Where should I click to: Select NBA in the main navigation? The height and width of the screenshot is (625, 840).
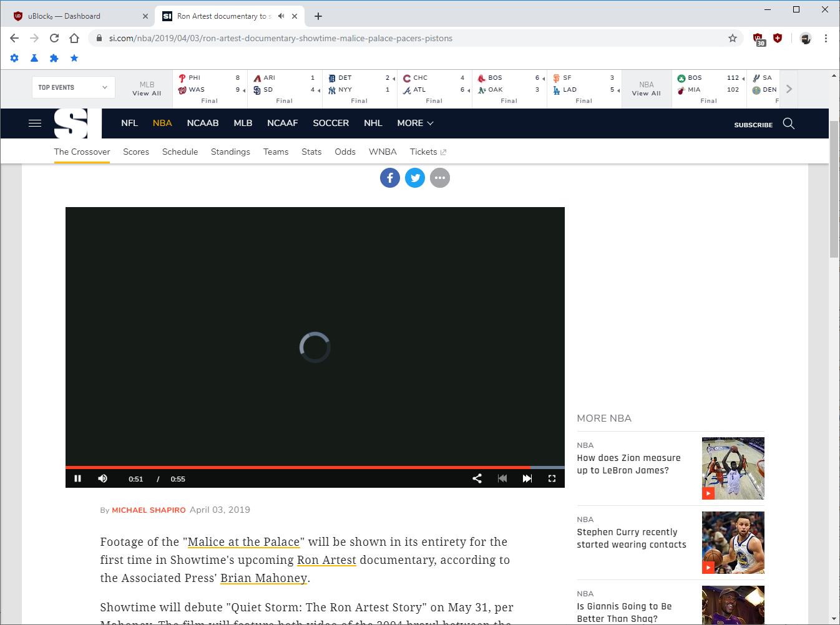(162, 123)
